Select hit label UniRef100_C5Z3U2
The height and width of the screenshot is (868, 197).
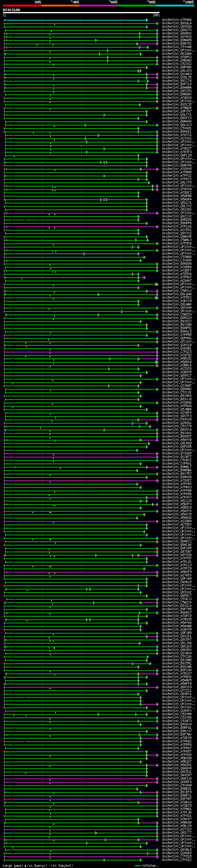(177, 64)
